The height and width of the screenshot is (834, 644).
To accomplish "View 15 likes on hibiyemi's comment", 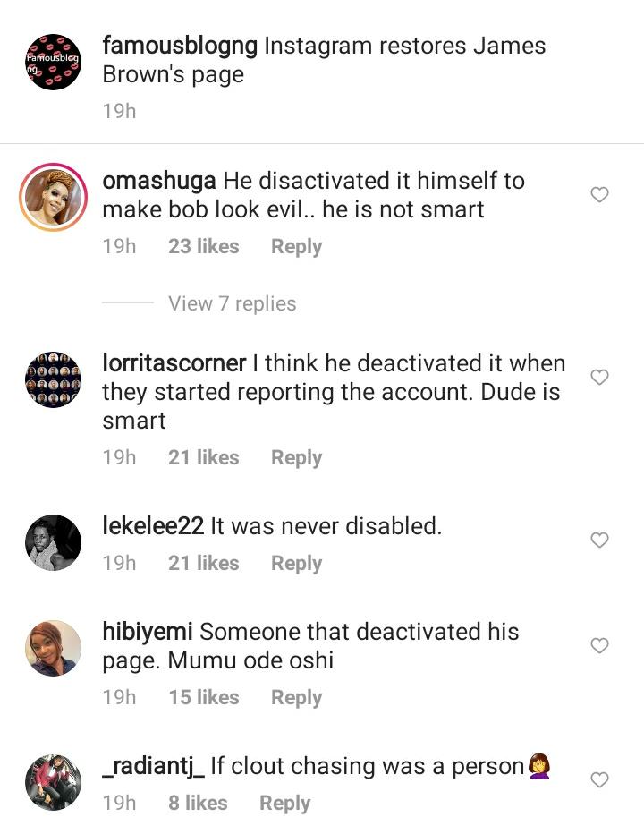I will tap(203, 698).
